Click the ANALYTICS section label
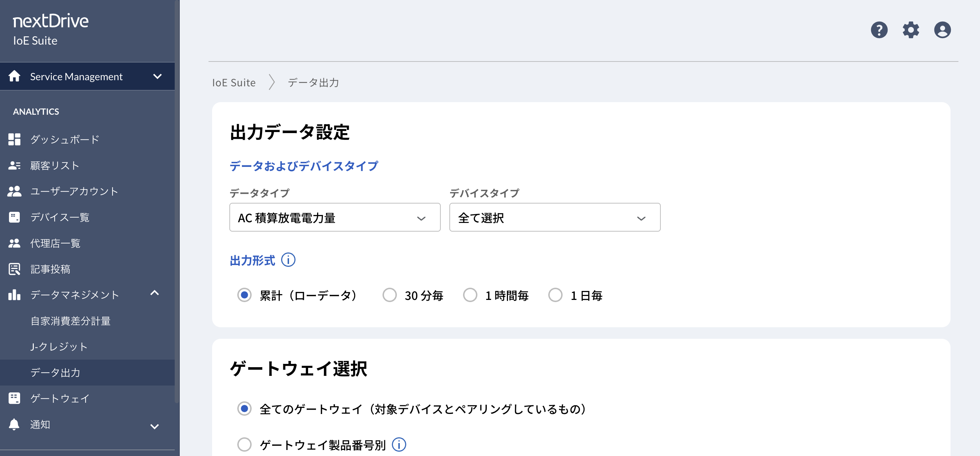 point(36,111)
